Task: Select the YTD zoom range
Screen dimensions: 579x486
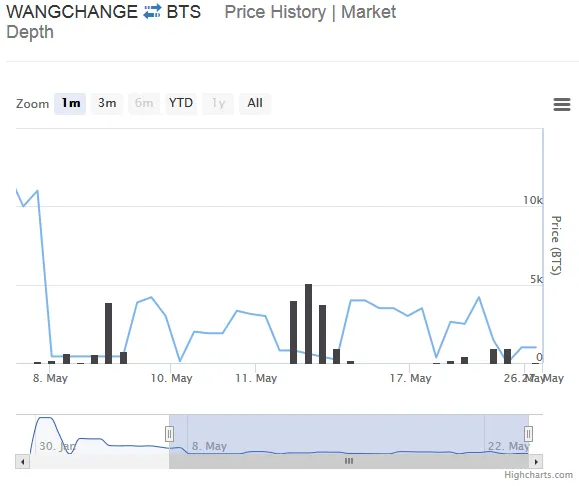Action: pos(181,103)
